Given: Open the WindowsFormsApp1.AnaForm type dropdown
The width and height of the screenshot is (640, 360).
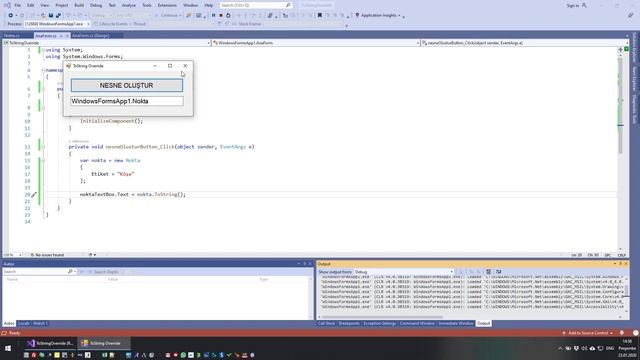Looking at the screenshot, I should [x=316, y=42].
